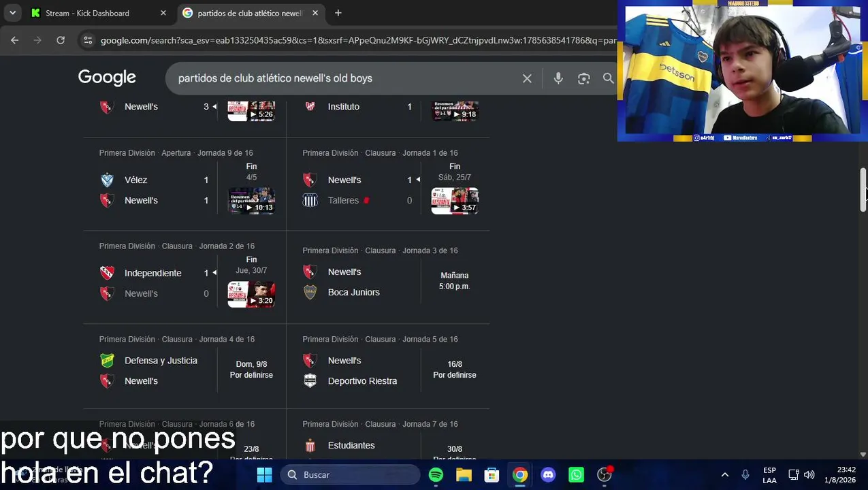Screen dimensions: 868x490
Task: Clear the search query with the X
Action: click(x=527, y=78)
